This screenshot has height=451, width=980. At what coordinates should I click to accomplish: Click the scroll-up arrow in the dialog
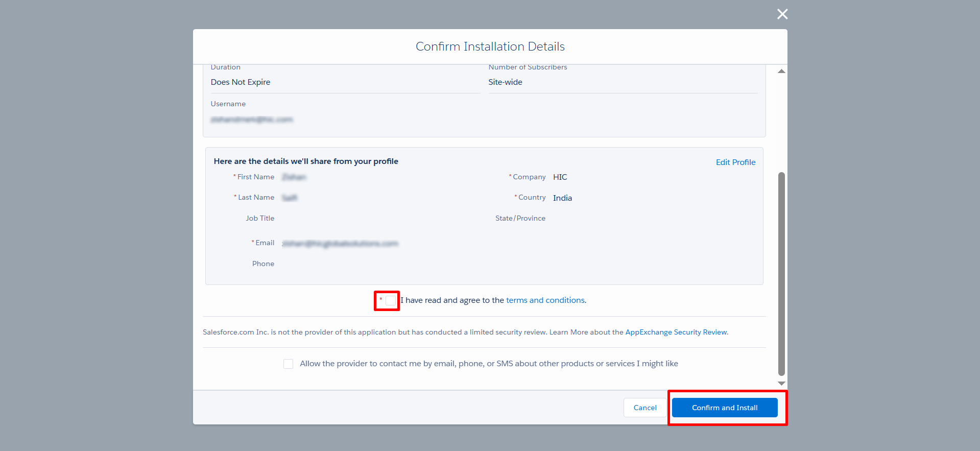click(x=781, y=71)
